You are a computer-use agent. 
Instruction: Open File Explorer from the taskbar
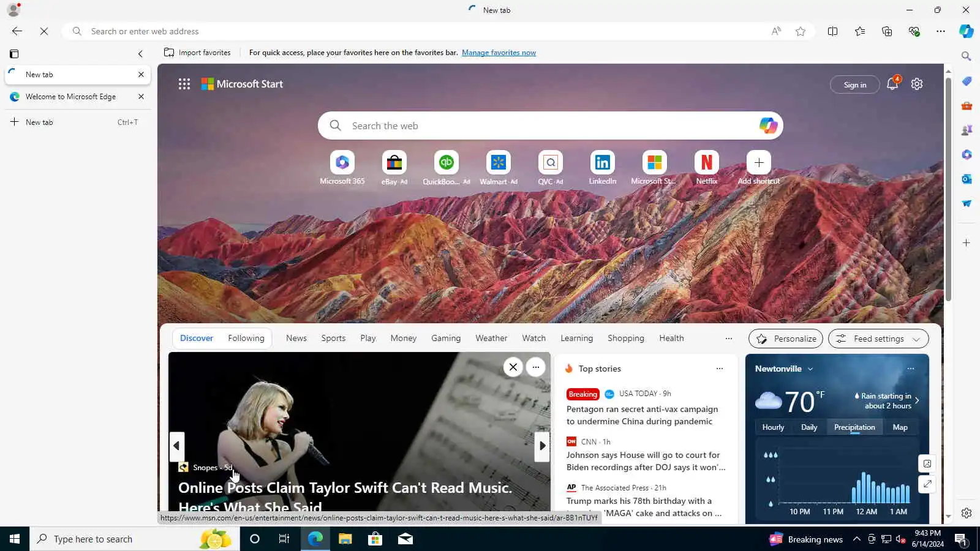tap(345, 539)
